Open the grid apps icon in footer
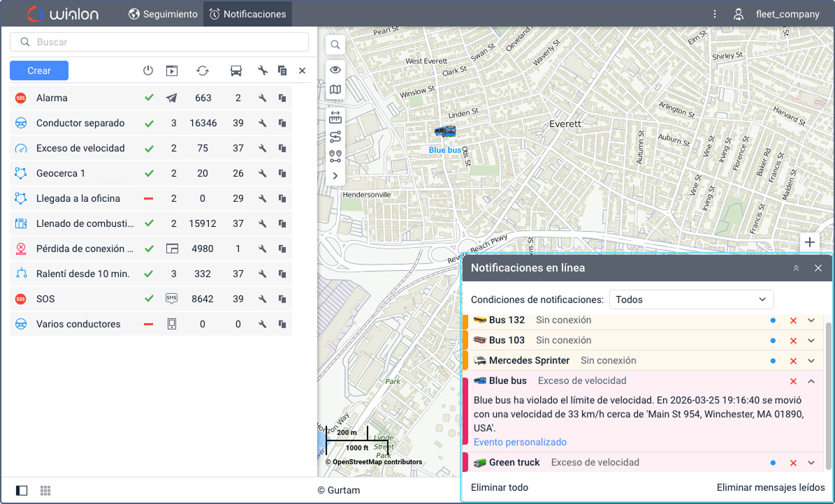 [x=45, y=491]
